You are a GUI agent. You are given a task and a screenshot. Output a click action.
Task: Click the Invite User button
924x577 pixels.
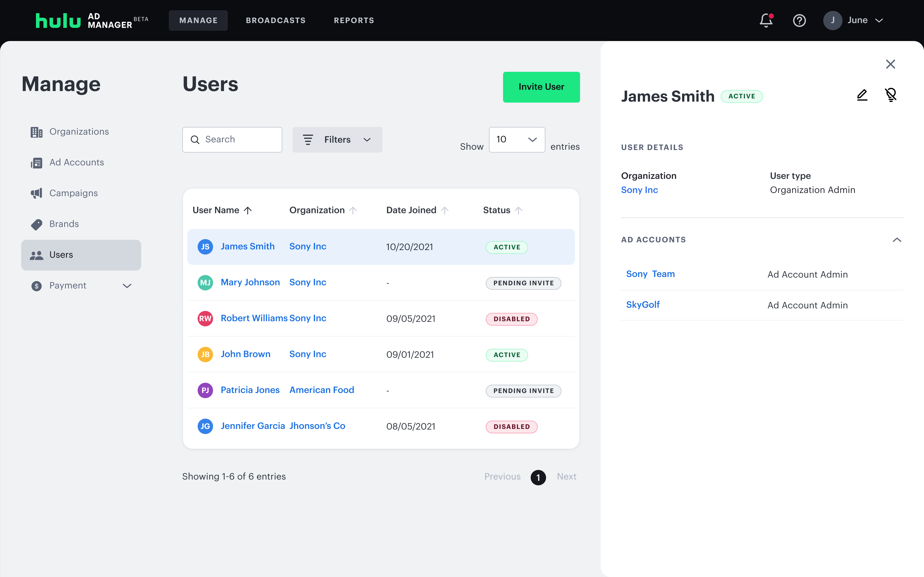tap(541, 87)
